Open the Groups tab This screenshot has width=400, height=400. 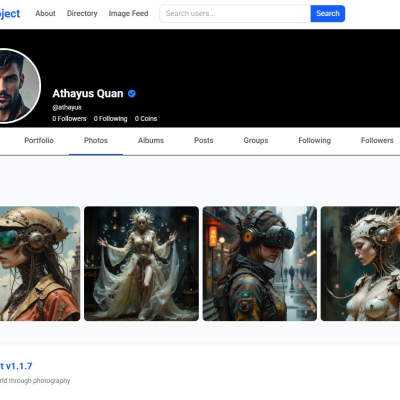[x=256, y=140]
